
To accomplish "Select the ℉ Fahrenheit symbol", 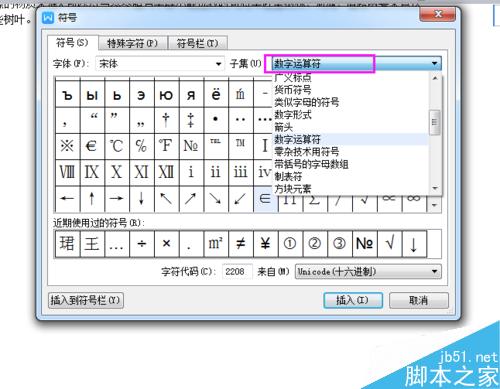I will pos(167,146).
